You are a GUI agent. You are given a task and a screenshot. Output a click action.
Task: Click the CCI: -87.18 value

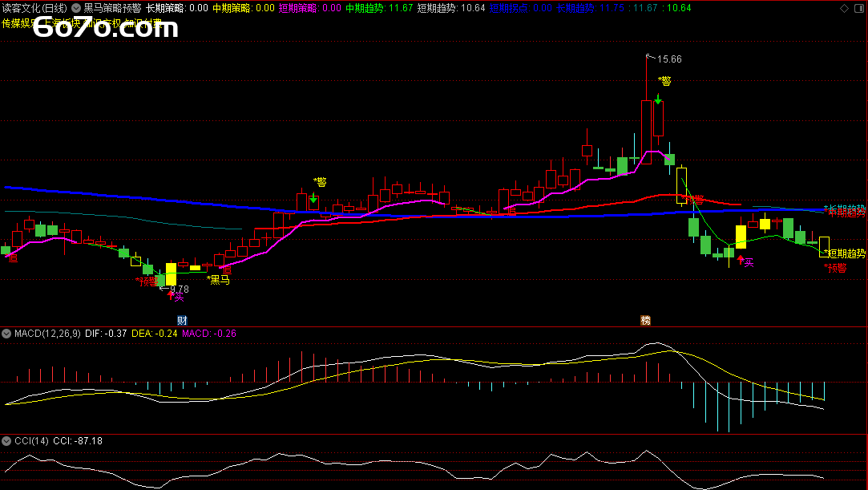pyautogui.click(x=78, y=441)
